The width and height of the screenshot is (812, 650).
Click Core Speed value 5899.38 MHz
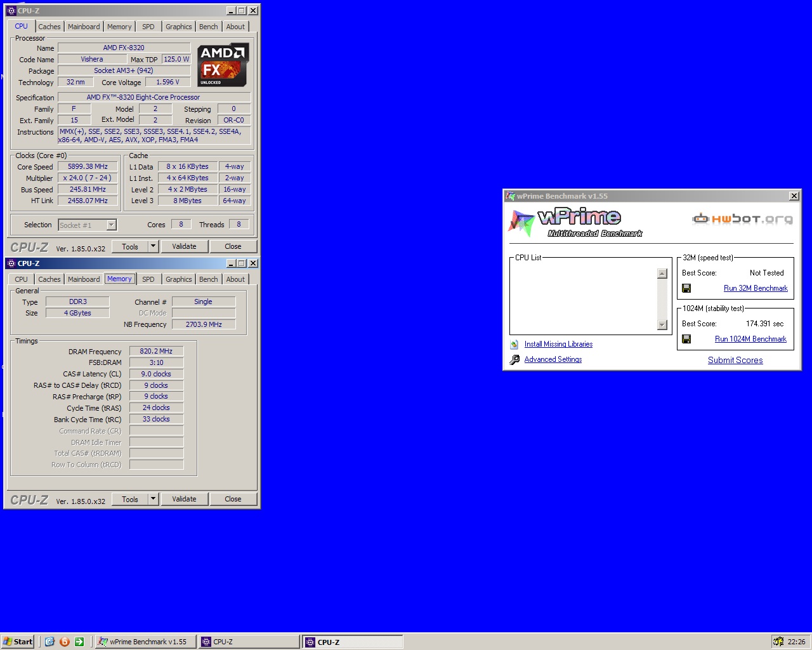(88, 166)
